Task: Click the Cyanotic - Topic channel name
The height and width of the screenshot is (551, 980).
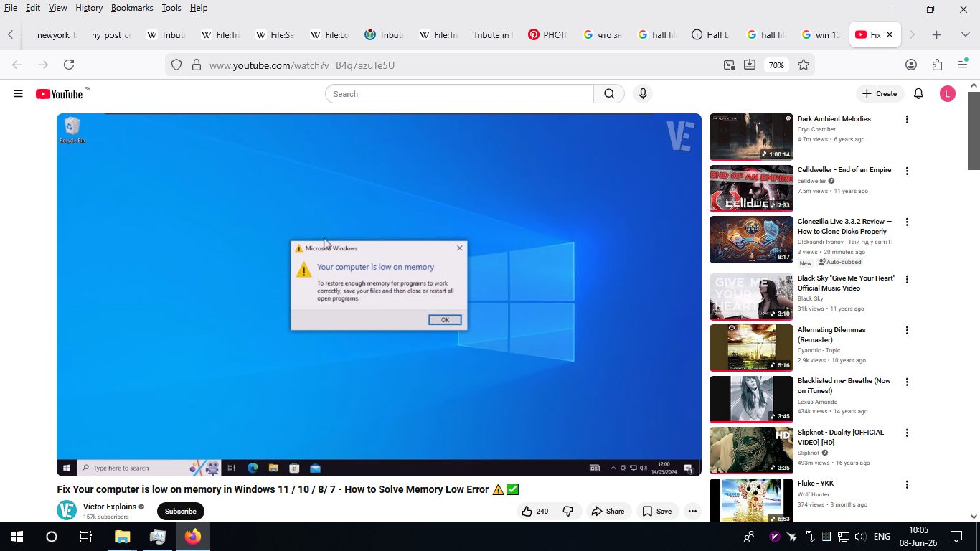Action: point(819,350)
